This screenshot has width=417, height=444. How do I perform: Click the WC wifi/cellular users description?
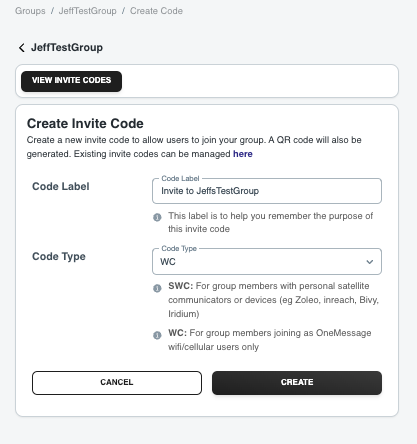[x=270, y=340]
